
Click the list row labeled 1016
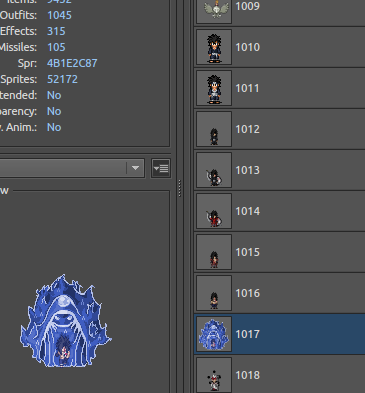tap(280, 293)
